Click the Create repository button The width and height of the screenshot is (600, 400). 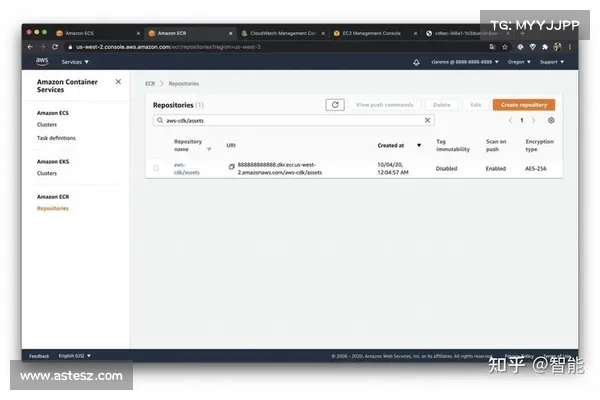tap(524, 104)
